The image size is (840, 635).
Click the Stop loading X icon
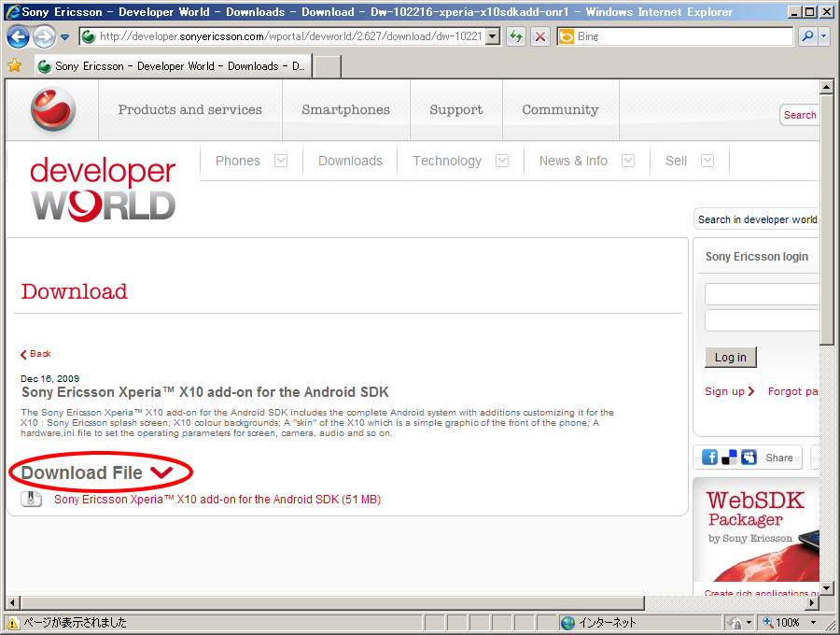(x=540, y=36)
